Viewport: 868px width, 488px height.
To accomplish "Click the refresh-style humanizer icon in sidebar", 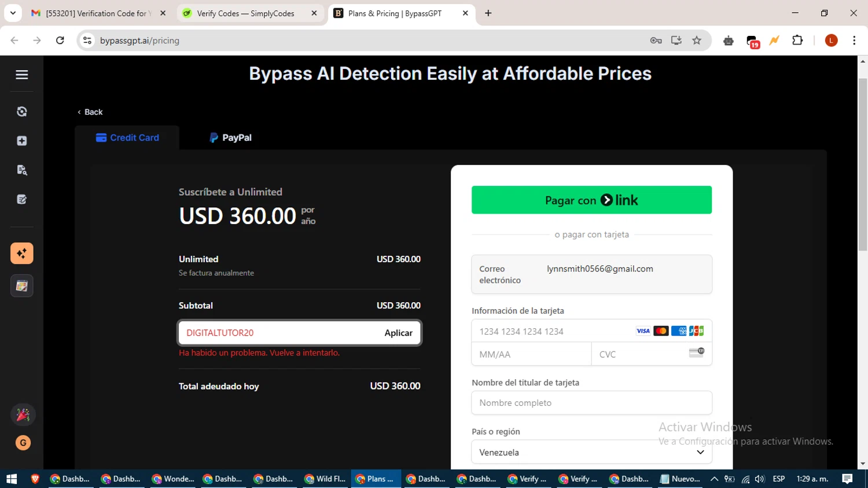I will point(22,112).
